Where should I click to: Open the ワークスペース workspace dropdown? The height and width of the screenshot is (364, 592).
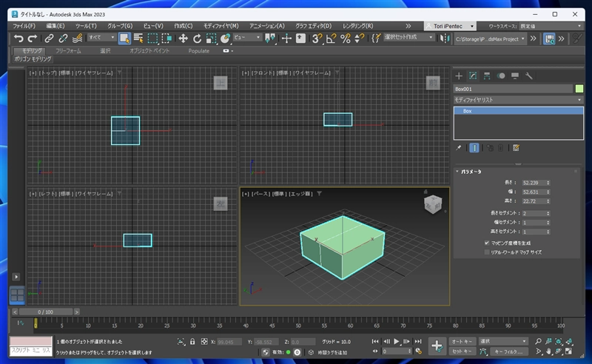tap(551, 26)
